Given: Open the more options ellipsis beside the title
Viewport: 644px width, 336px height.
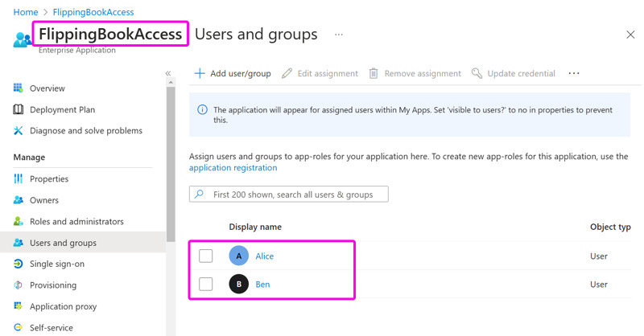Looking at the screenshot, I should tap(338, 35).
